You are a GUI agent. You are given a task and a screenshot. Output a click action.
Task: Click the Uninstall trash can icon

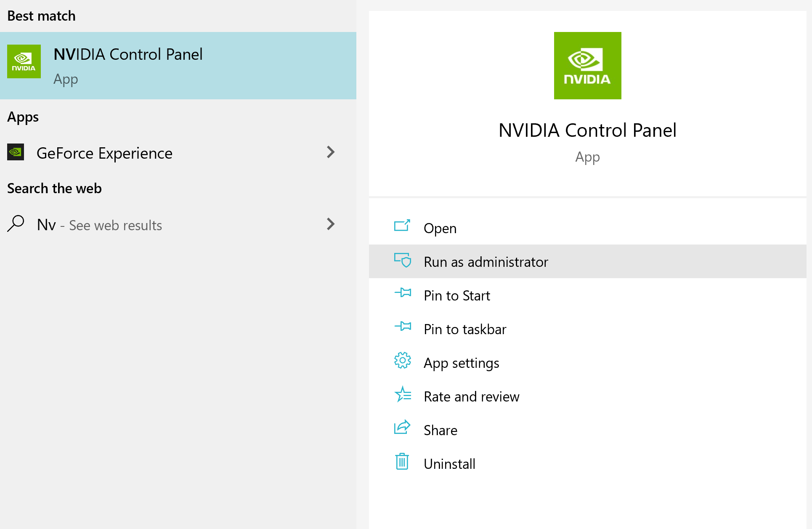402,461
